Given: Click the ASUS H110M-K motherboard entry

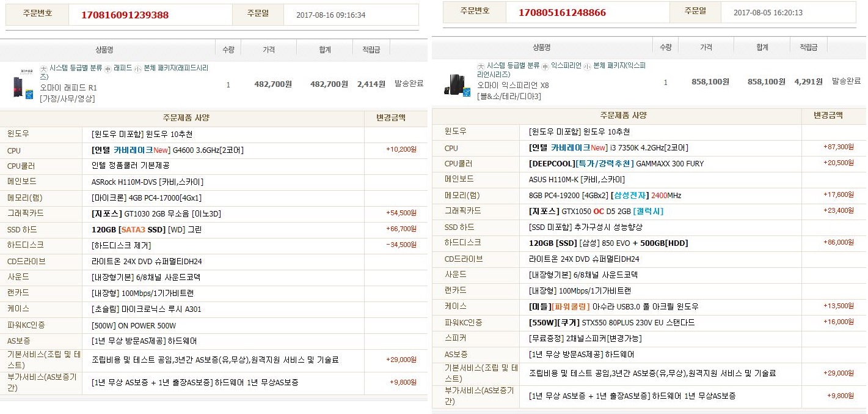Looking at the screenshot, I should click(x=577, y=179).
